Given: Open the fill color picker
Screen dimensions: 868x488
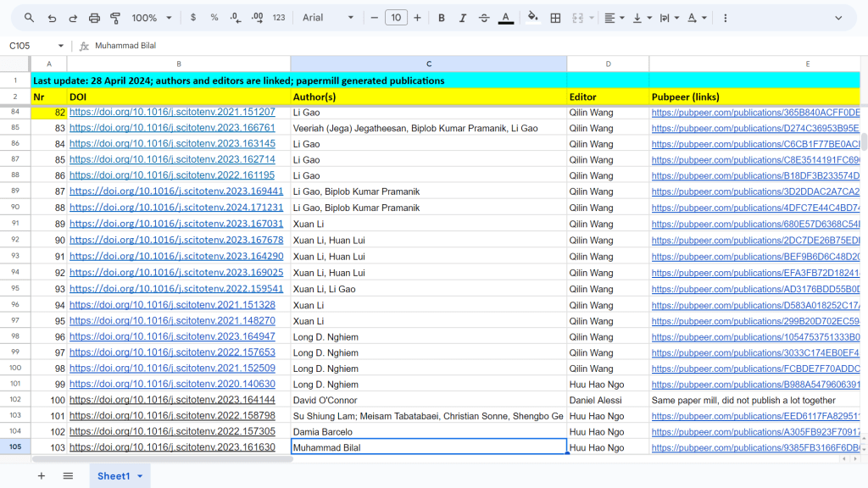Looking at the screenshot, I should click(x=532, y=18).
